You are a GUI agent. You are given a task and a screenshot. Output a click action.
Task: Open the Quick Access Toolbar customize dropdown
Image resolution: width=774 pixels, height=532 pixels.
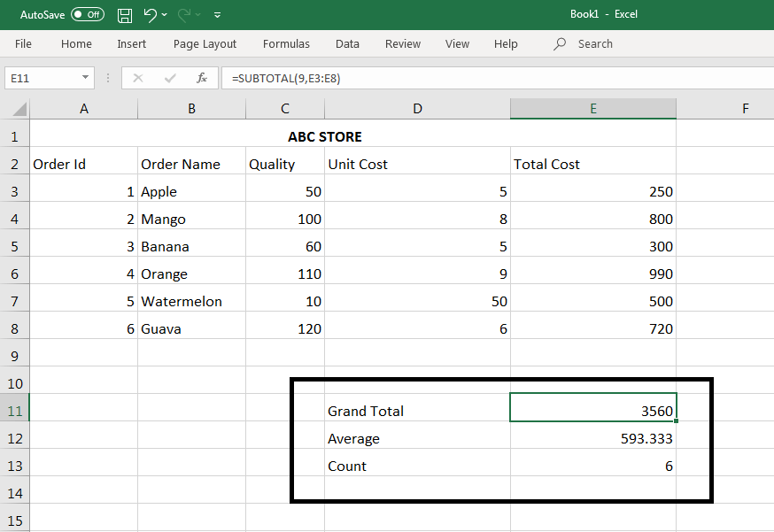(217, 14)
